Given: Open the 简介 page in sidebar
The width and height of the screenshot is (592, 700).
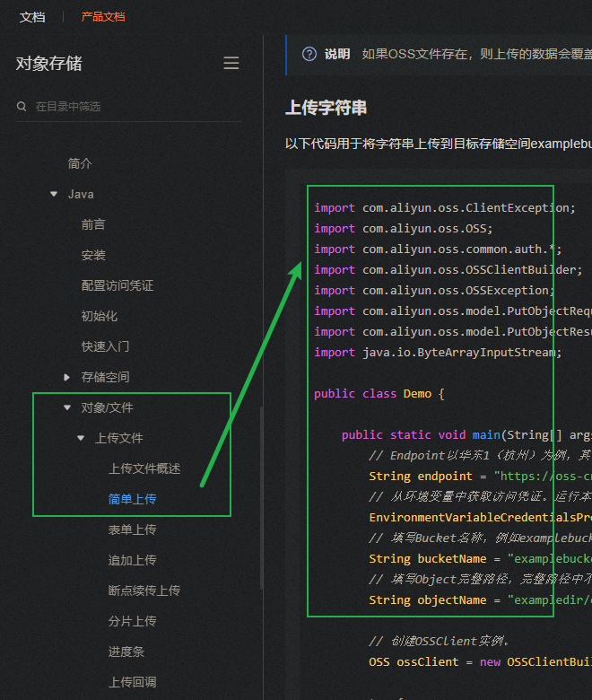Looking at the screenshot, I should (x=80, y=163).
